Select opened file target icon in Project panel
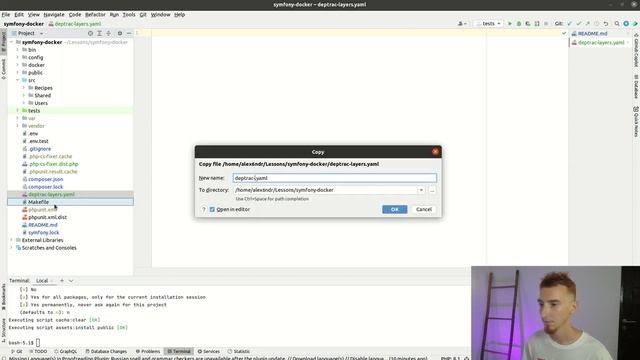The width and height of the screenshot is (640, 360). click(90, 33)
